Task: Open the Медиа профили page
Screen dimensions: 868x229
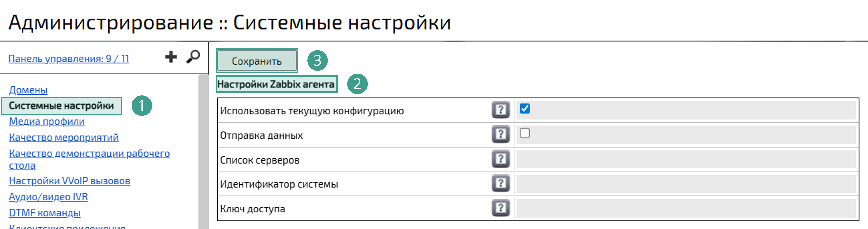Action: 47,122
